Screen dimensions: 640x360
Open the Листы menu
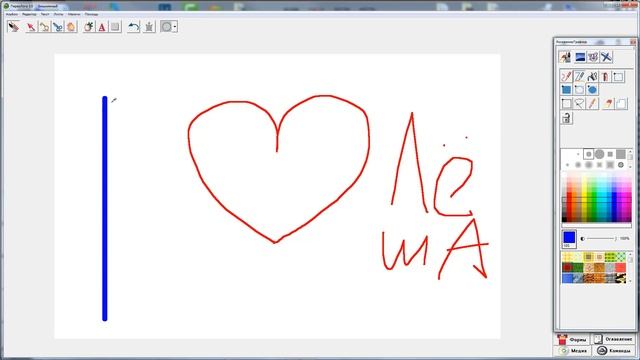pyautogui.click(x=58, y=14)
